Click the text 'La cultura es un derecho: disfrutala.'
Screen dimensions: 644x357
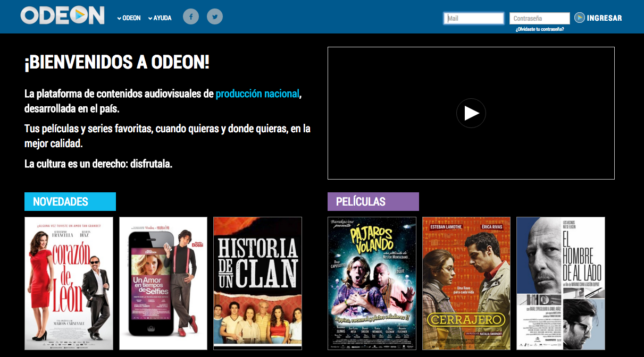click(x=98, y=164)
